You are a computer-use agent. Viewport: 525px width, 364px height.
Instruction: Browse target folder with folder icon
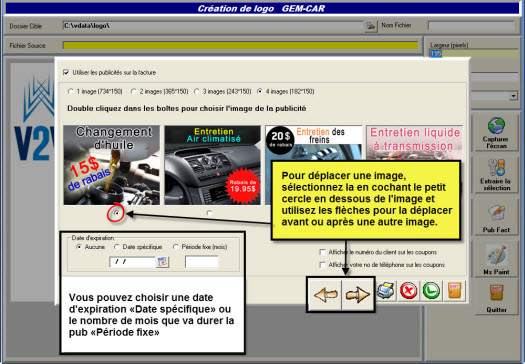tap(371, 26)
